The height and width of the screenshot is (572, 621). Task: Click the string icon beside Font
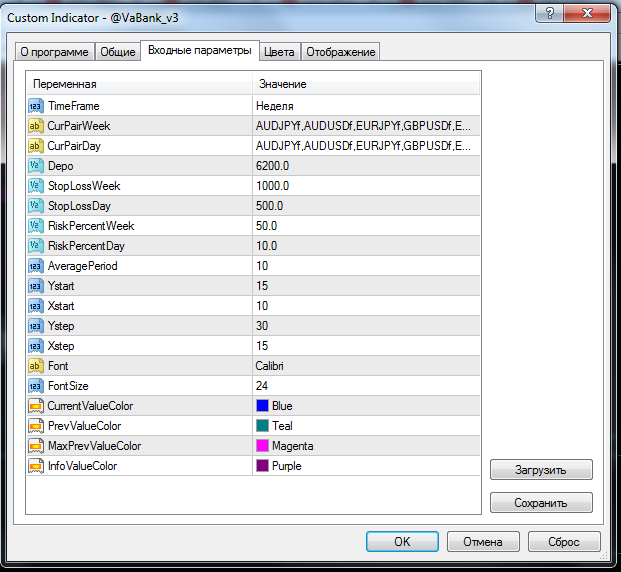click(x=36, y=366)
